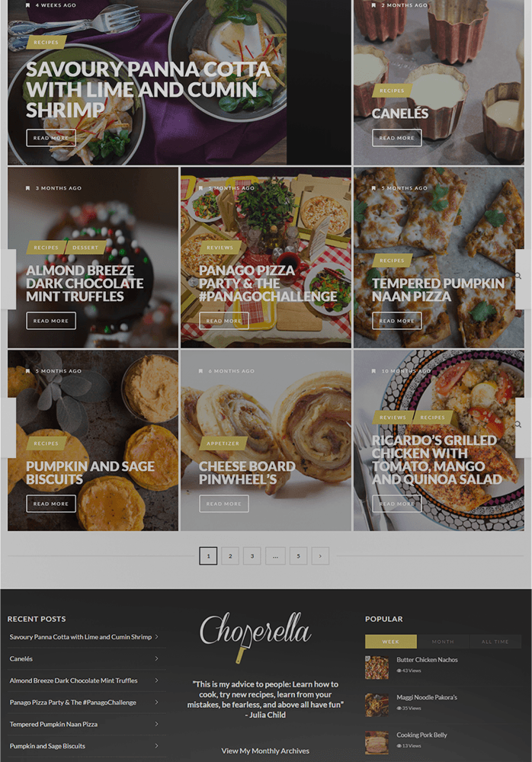532x762 pixels.
Task: Go to page 3 in pagination
Action: coord(252,556)
